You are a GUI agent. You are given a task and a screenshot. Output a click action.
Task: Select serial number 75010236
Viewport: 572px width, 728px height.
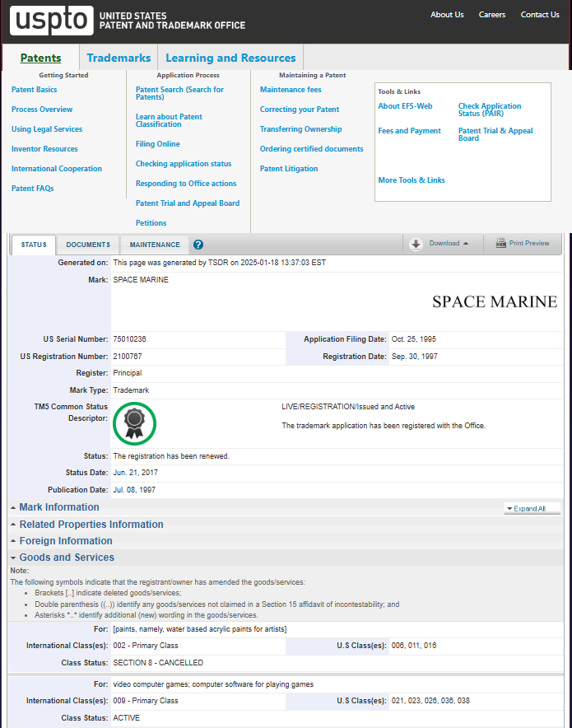[x=129, y=339]
